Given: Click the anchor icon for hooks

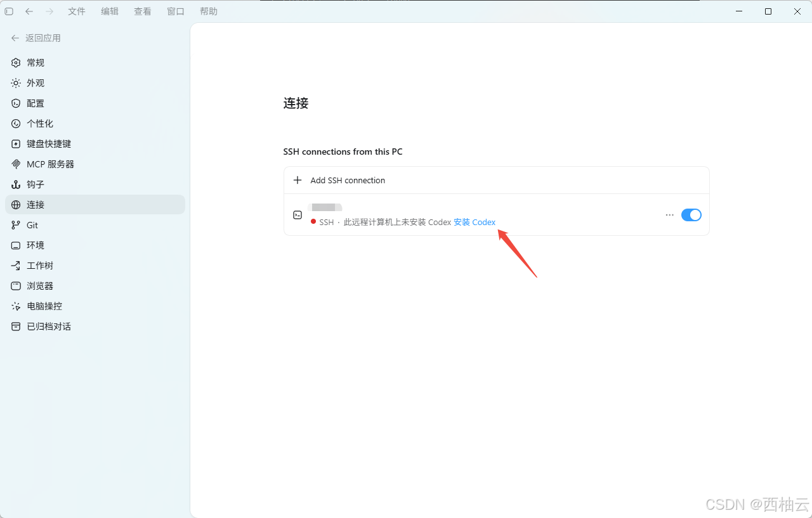Looking at the screenshot, I should (x=16, y=185).
